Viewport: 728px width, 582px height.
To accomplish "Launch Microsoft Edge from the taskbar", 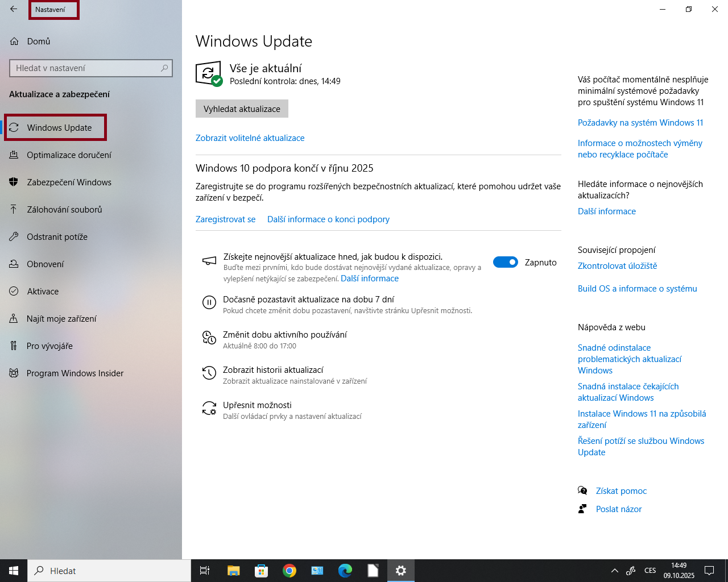I will [345, 571].
